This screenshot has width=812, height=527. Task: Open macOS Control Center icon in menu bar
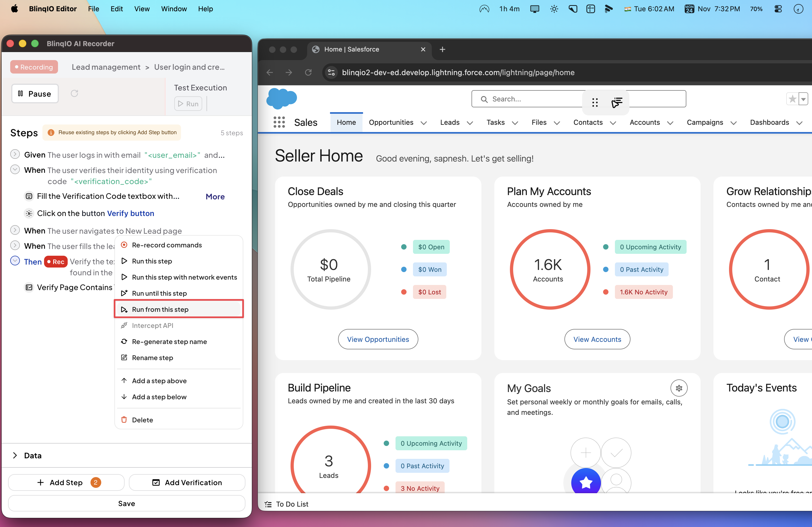tap(778, 9)
